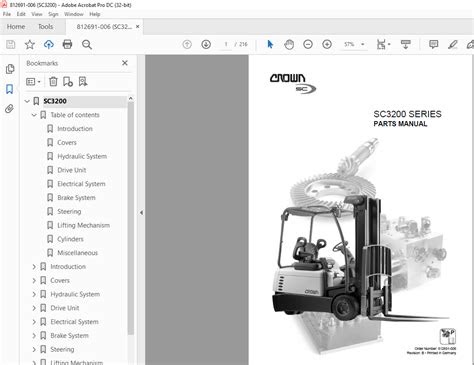This screenshot has height=365, width=474.
Task: Collapse navigation pane with side arrow
Action: click(141, 212)
